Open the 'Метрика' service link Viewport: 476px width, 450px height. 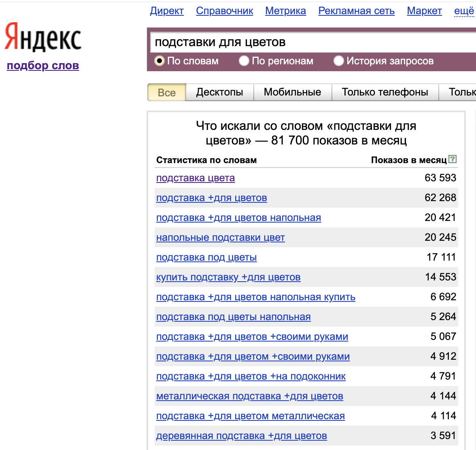(x=285, y=11)
